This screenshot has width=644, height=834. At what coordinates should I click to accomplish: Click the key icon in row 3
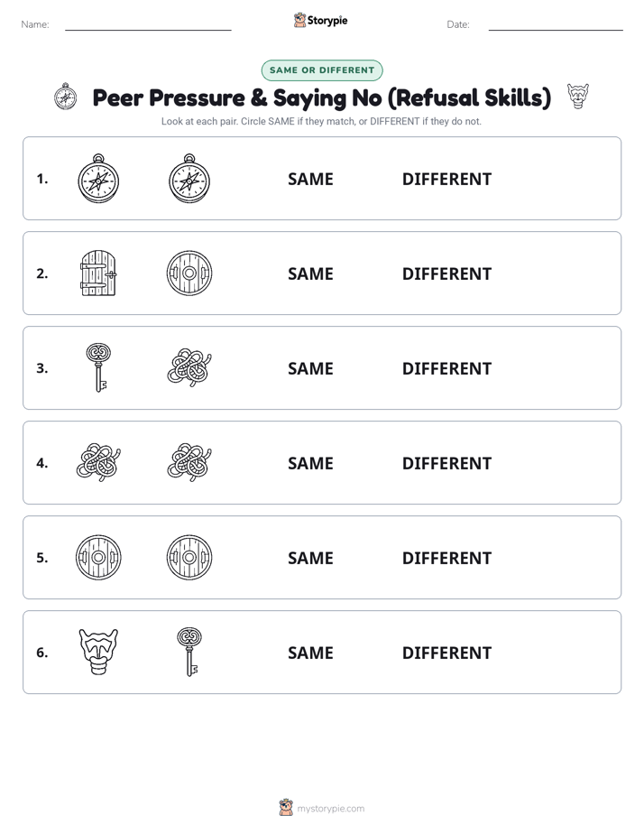pyautogui.click(x=99, y=368)
